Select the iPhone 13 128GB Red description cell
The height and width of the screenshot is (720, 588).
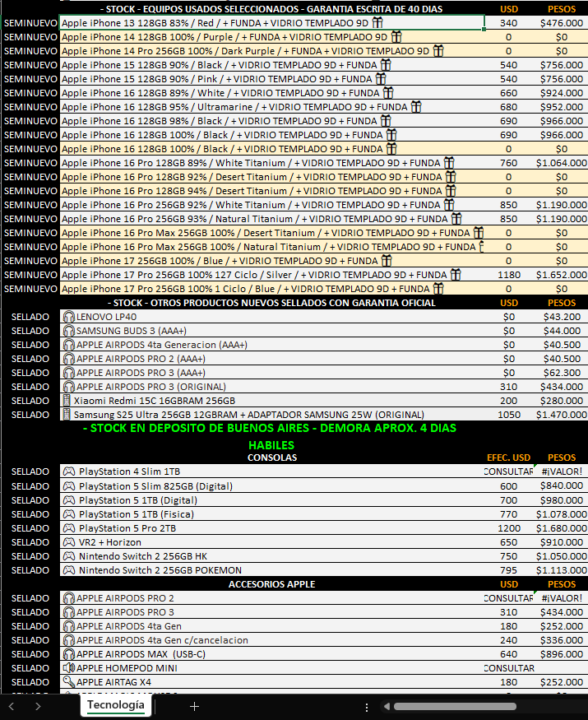(x=271, y=23)
